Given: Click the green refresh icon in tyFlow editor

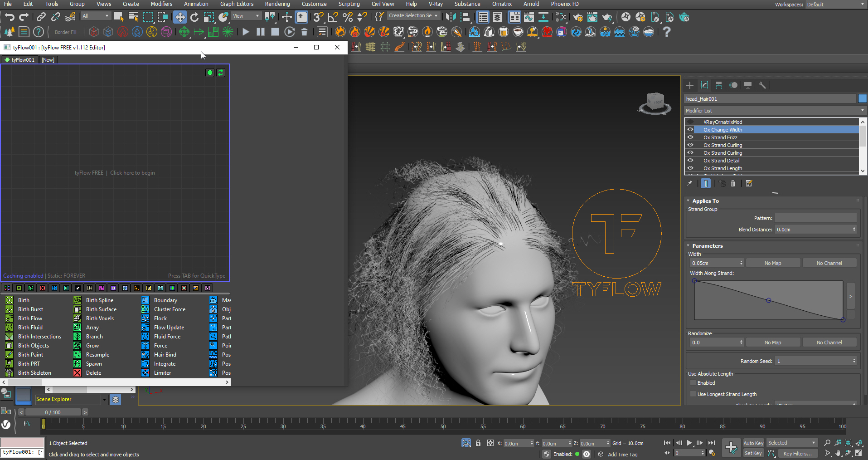Looking at the screenshot, I should 221,73.
